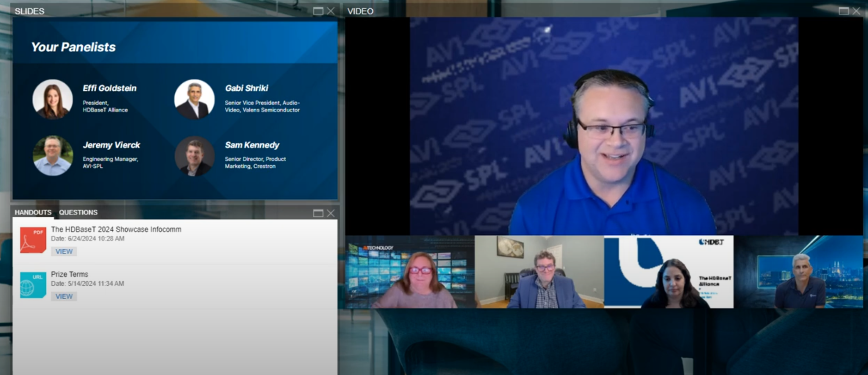
Task: Click the "Sam Kennedy" name text
Action: click(252, 145)
